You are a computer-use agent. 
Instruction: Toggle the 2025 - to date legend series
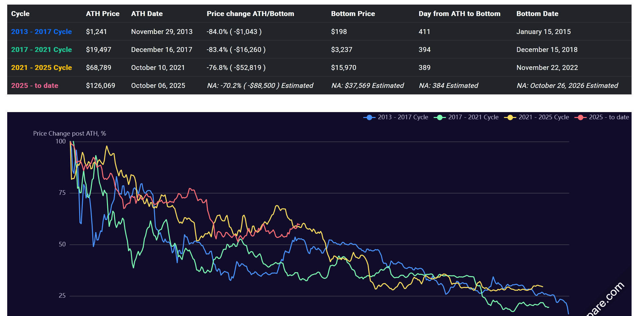(x=601, y=117)
